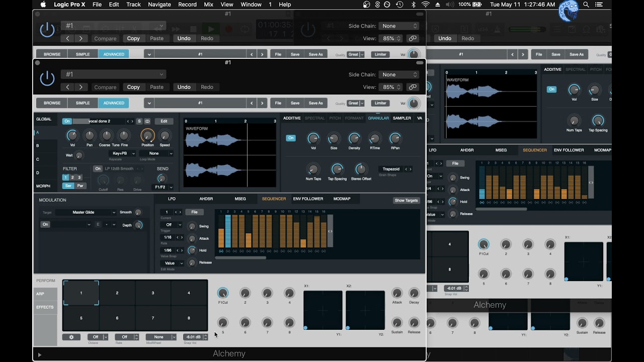
Task: Toggle the filter On button
Action: click(98, 168)
